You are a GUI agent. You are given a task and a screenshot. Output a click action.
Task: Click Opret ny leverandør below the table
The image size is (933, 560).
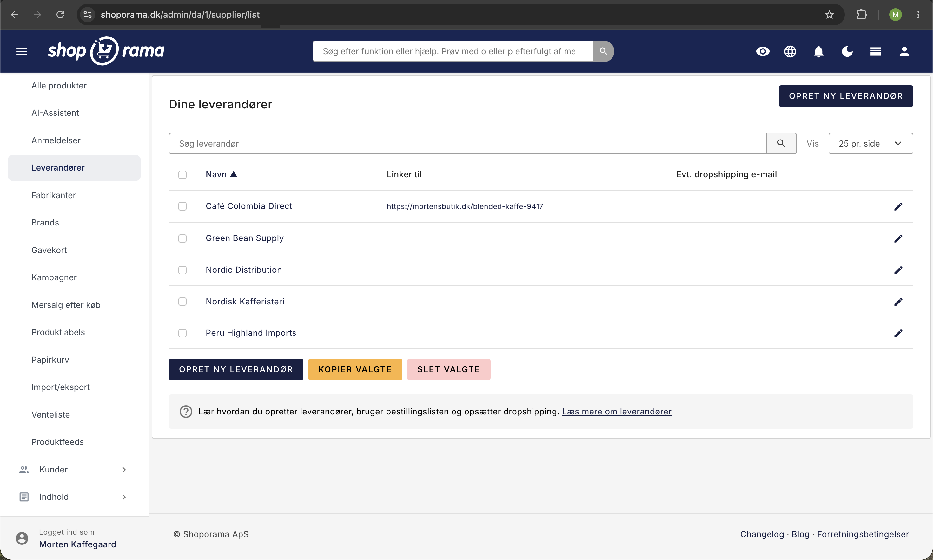tap(235, 369)
